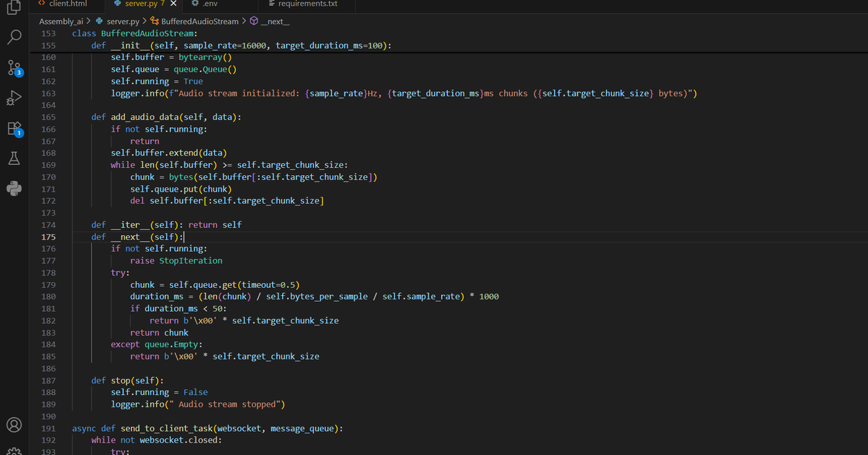Screen dimensions: 868x455
Task: Click self.queue = queue.Queue() line
Action: [x=174, y=69]
